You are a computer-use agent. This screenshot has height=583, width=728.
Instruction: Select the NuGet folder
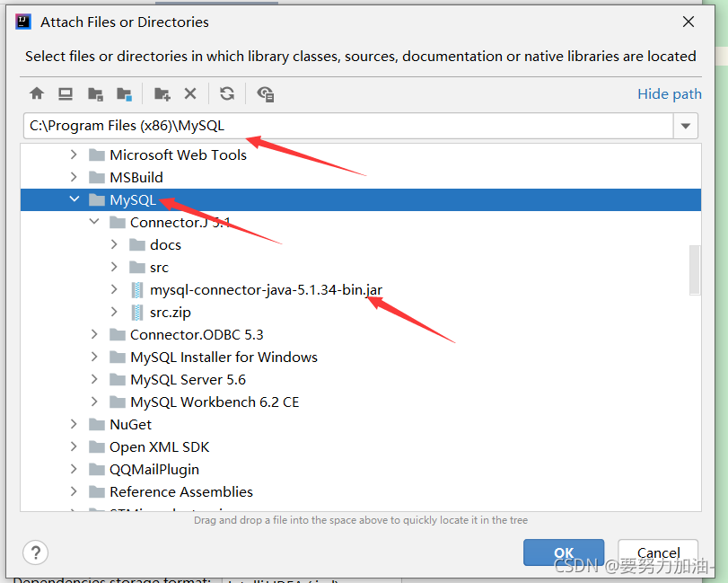click(x=130, y=424)
